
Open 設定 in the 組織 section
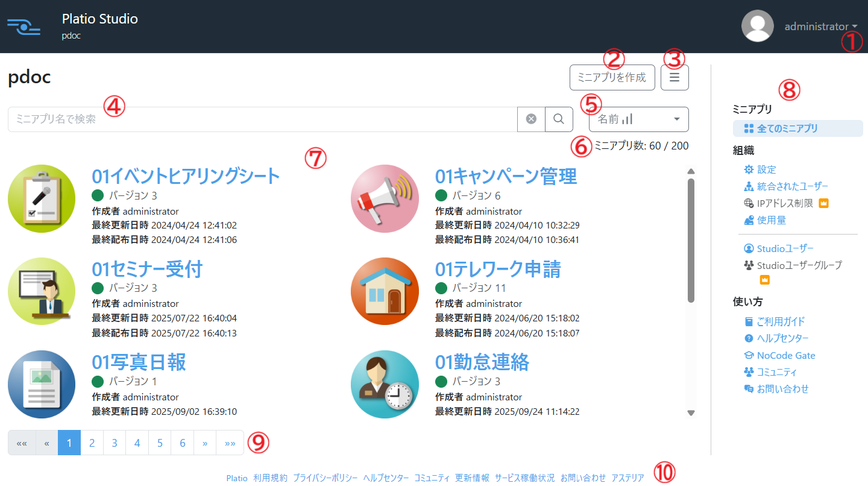767,169
